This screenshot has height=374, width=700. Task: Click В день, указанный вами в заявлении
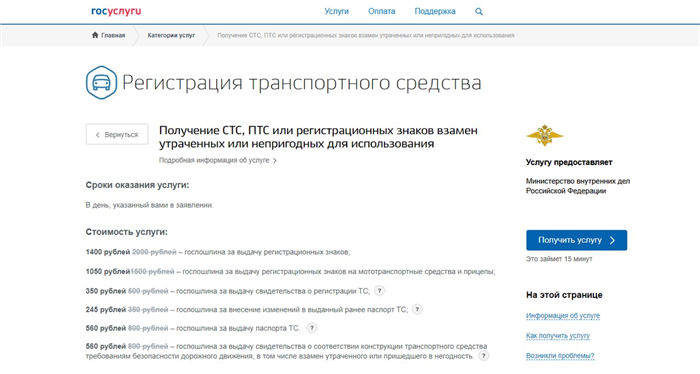pos(150,205)
